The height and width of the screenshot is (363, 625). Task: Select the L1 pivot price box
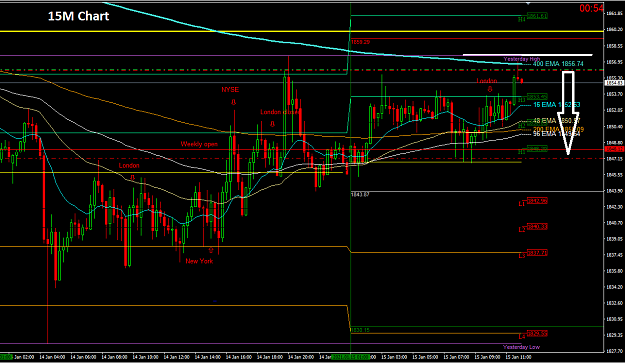(537, 201)
